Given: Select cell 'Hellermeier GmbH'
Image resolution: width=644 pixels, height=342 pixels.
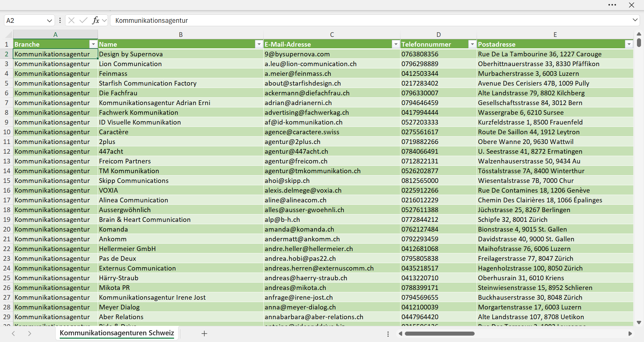Looking at the screenshot, I should tap(180, 249).
